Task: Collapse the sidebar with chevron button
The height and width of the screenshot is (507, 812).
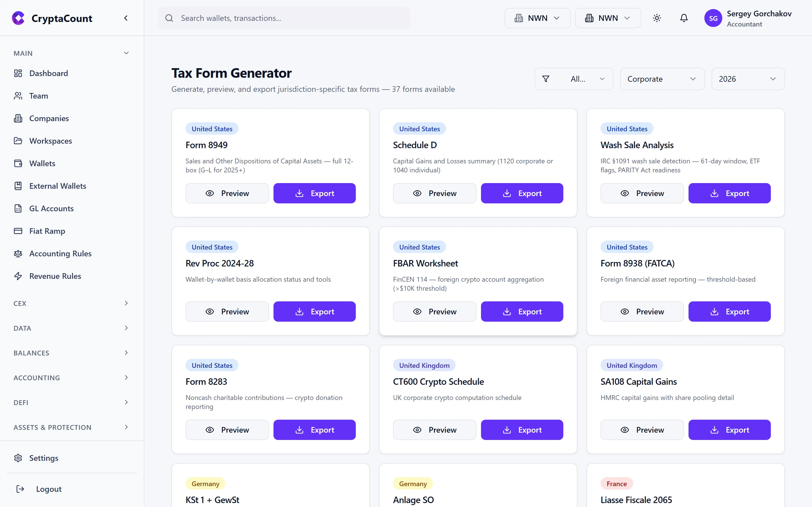Action: 126,18
